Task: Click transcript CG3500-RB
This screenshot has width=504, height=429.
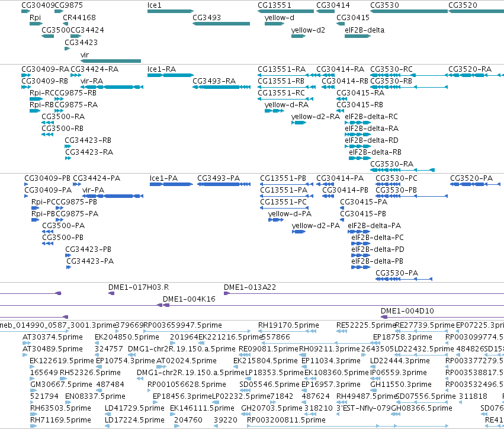Action: click(47, 135)
